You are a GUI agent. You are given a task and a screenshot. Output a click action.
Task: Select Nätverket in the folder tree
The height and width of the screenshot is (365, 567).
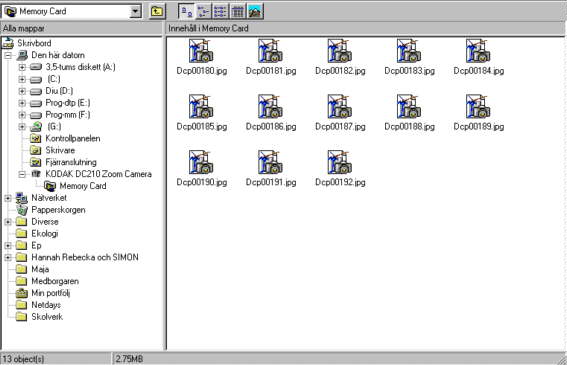[x=49, y=198]
